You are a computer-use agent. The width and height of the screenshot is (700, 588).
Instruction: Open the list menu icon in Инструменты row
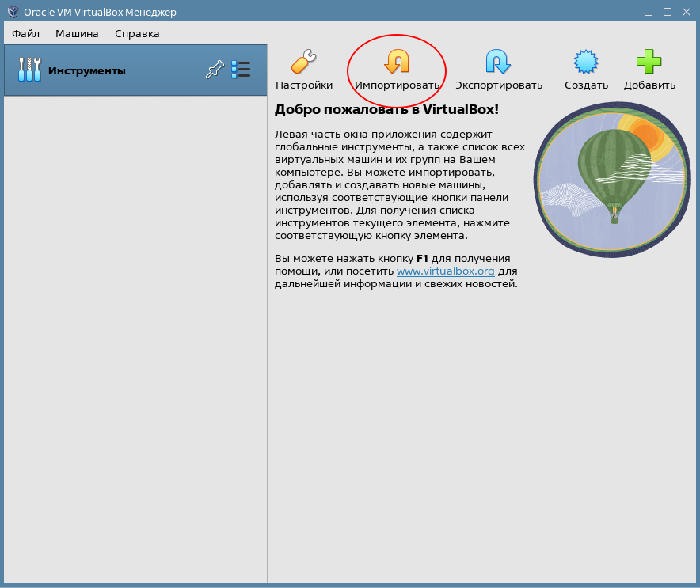[241, 70]
